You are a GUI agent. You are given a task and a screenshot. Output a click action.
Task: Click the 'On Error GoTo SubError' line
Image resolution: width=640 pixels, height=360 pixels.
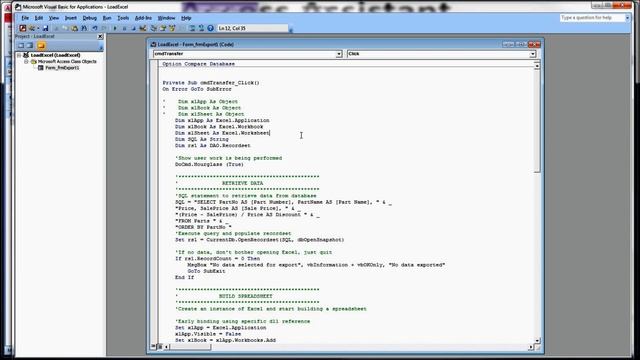point(197,89)
